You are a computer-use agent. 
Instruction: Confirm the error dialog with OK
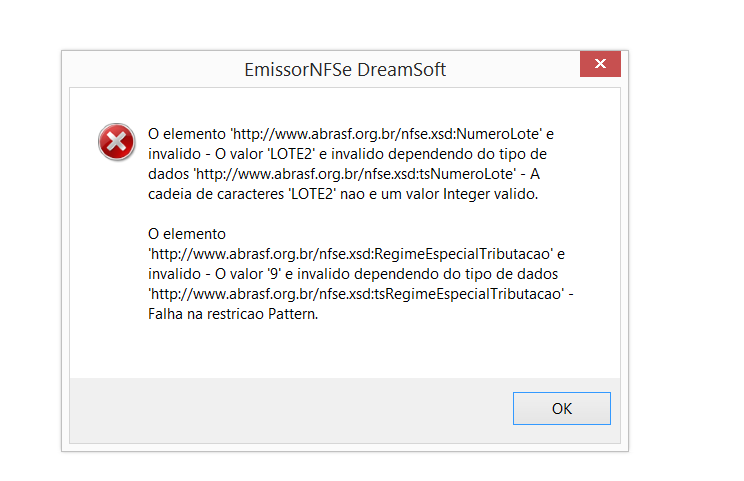561,408
